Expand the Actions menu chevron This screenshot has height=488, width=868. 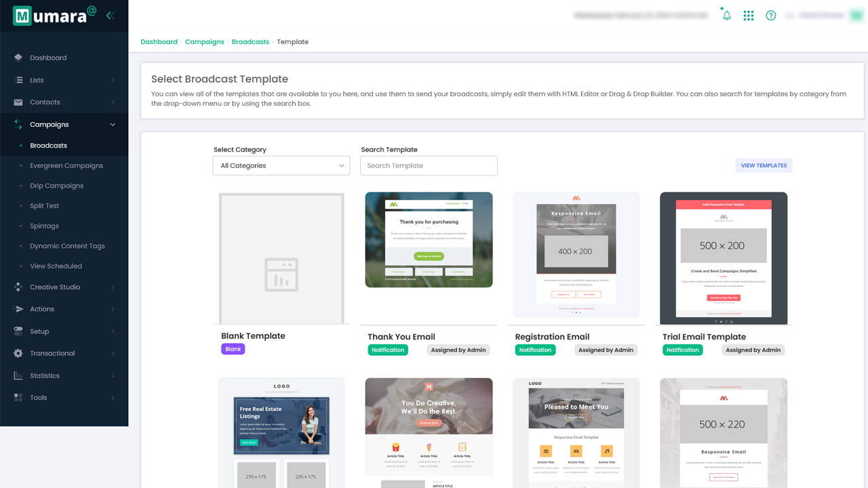click(113, 309)
